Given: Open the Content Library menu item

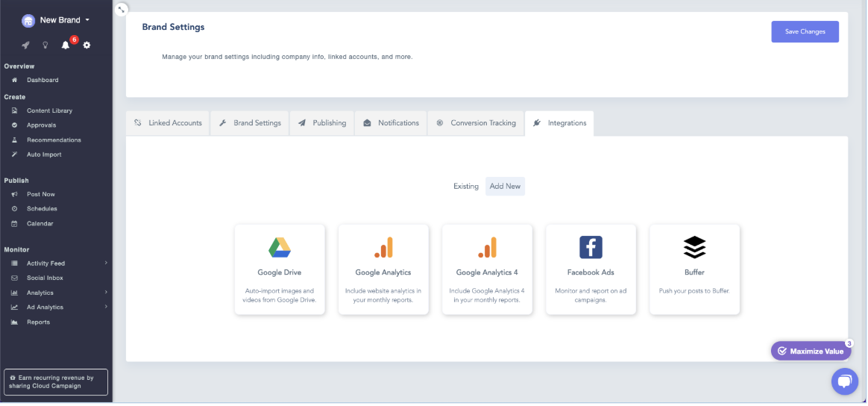Looking at the screenshot, I should click(49, 110).
